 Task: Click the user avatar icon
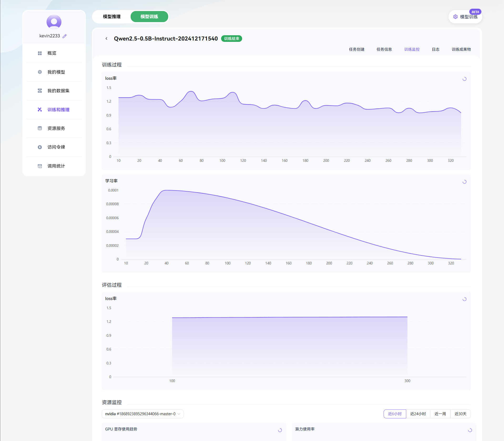click(x=54, y=22)
